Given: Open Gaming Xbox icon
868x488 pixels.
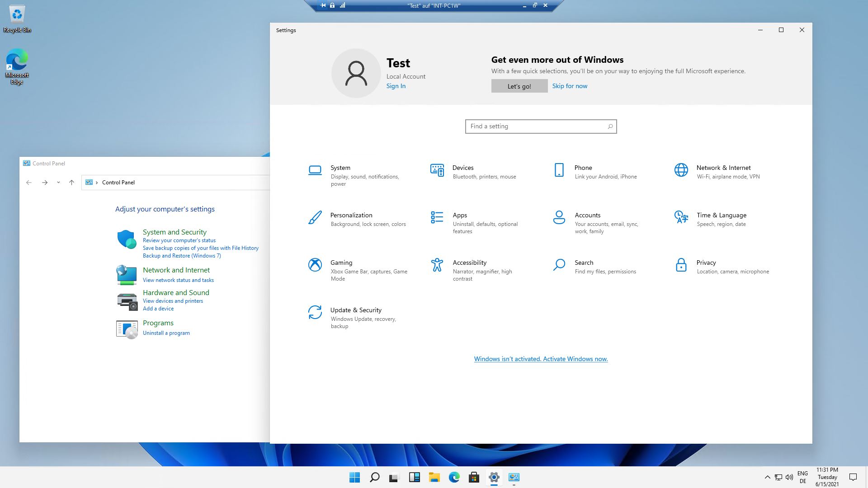Looking at the screenshot, I should tap(315, 265).
